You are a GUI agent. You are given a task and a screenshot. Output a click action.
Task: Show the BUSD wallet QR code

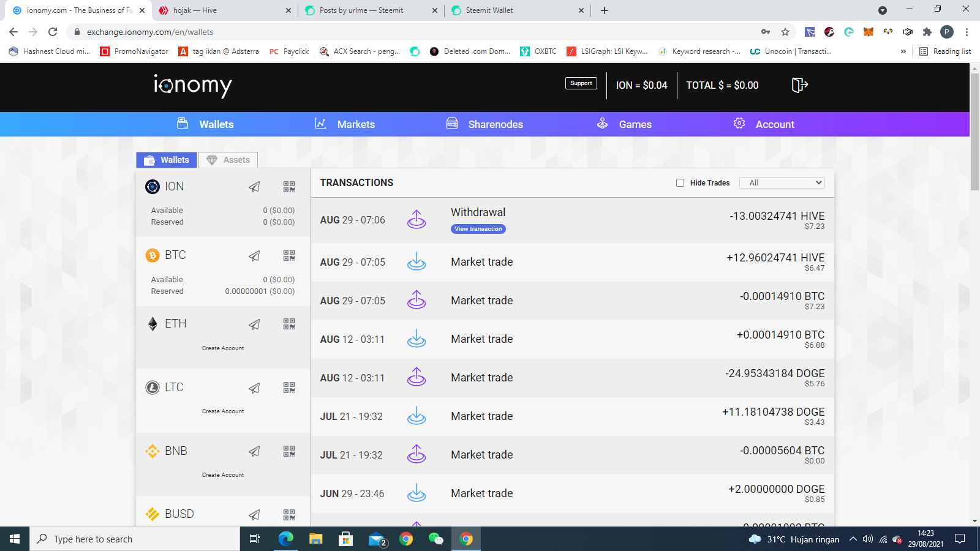pos(289,514)
